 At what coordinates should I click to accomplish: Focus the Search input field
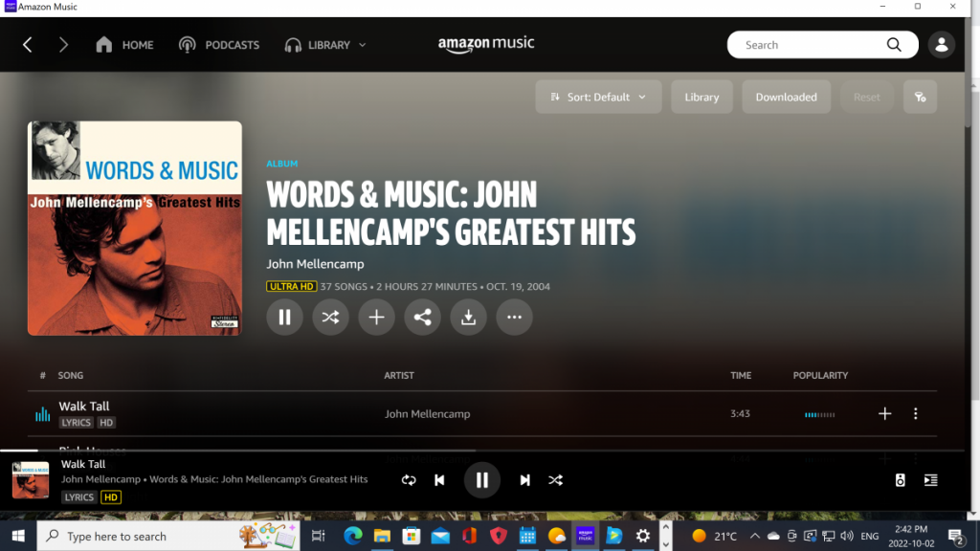tap(810, 45)
